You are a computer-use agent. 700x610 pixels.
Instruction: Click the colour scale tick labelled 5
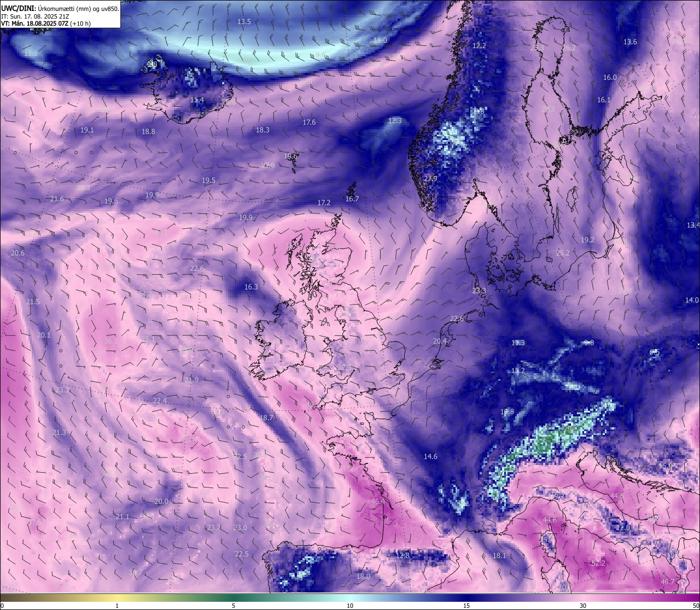pyautogui.click(x=234, y=606)
